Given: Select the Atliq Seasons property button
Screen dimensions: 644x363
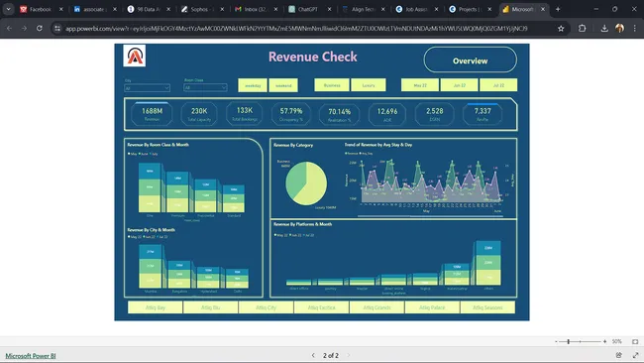Looking at the screenshot, I should [x=487, y=307].
